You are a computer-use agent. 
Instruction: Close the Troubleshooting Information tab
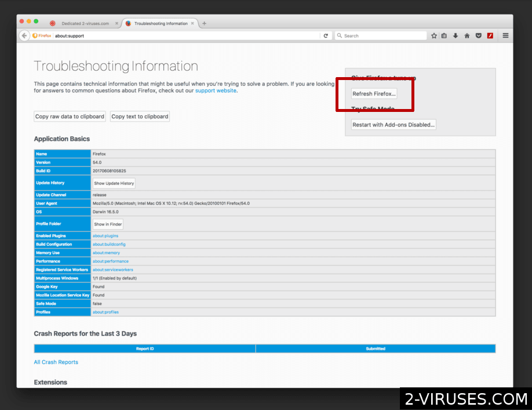pos(192,23)
